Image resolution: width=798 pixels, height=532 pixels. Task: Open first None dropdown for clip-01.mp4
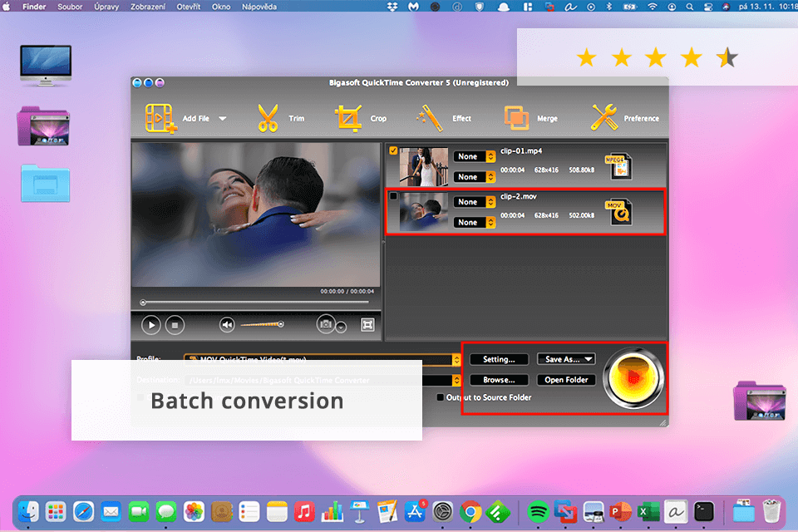click(475, 156)
